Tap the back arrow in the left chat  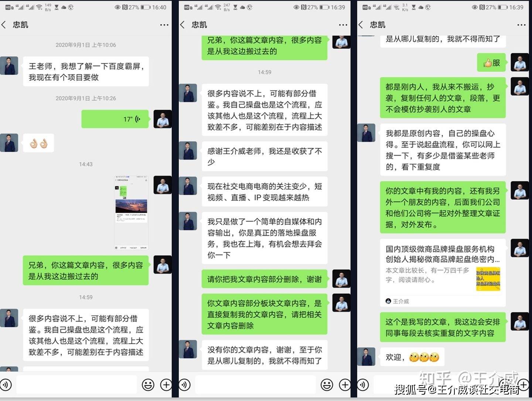pos(4,25)
